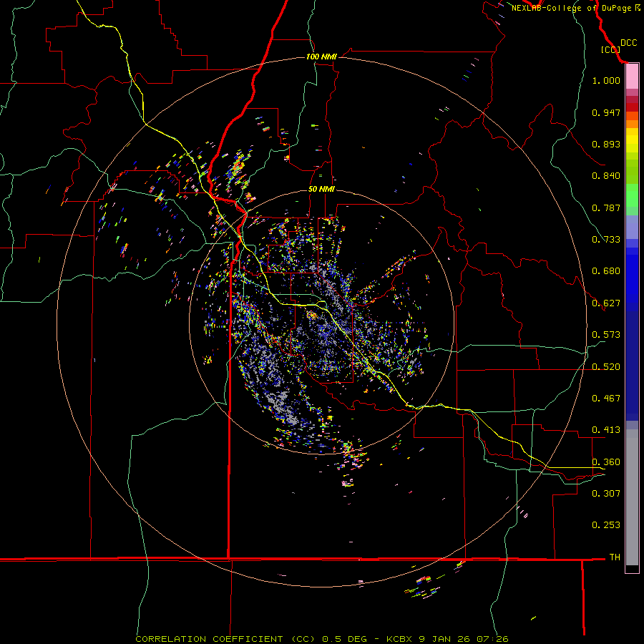Select the 0.467 scale value

tap(606, 399)
